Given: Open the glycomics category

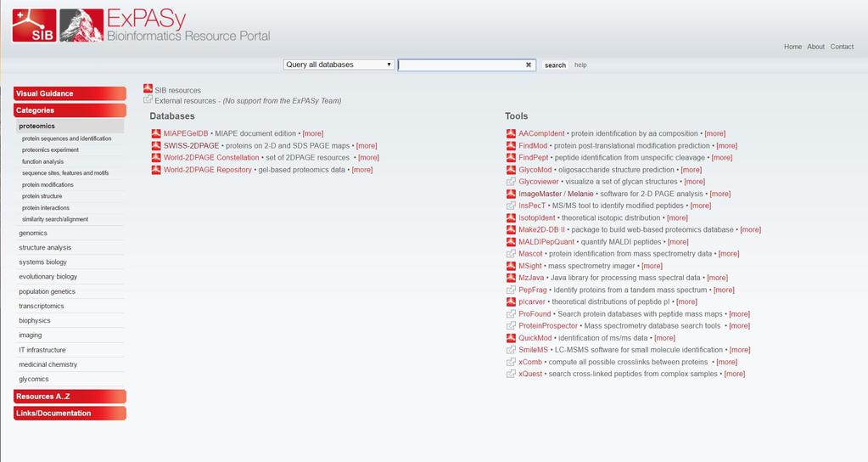Looking at the screenshot, I should 34,379.
